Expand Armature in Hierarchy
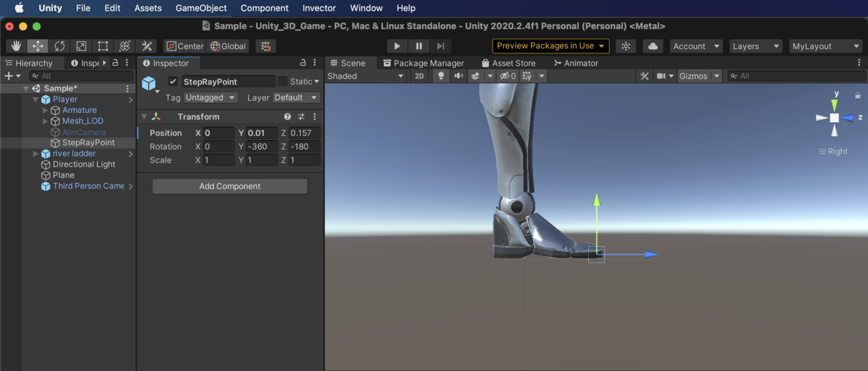The image size is (868, 371). tap(45, 111)
